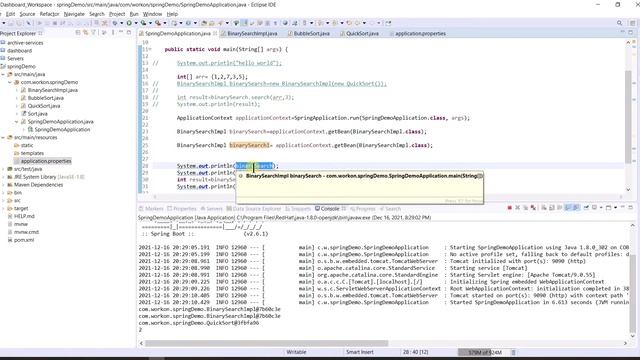Click the editor vertical scrollbar
The width and height of the screenshot is (640, 360).
(628, 116)
